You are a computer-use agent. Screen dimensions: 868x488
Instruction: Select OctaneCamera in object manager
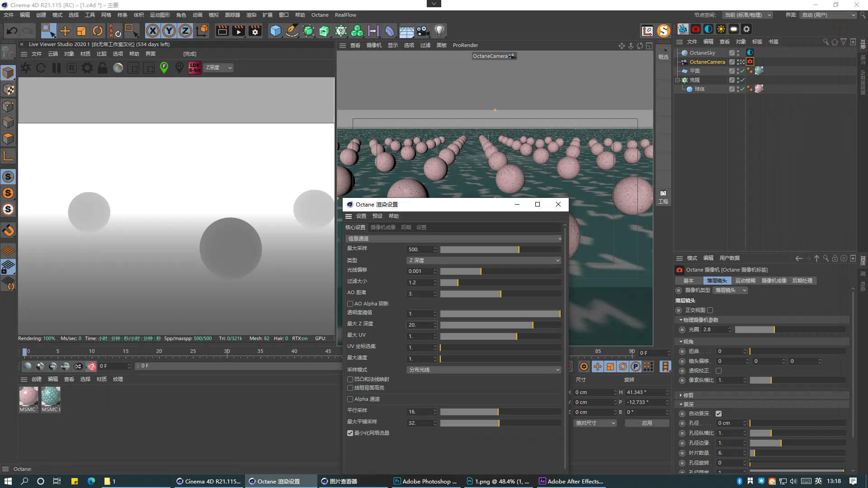coord(707,62)
